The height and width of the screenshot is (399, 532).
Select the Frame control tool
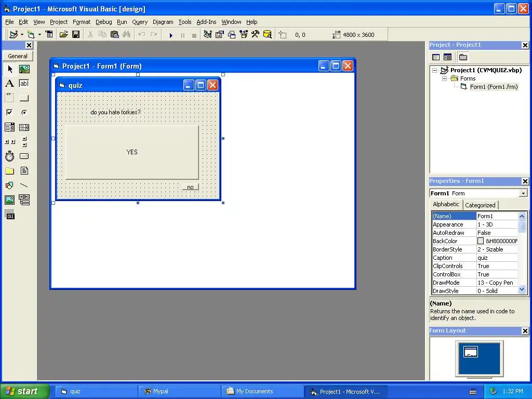(10, 98)
